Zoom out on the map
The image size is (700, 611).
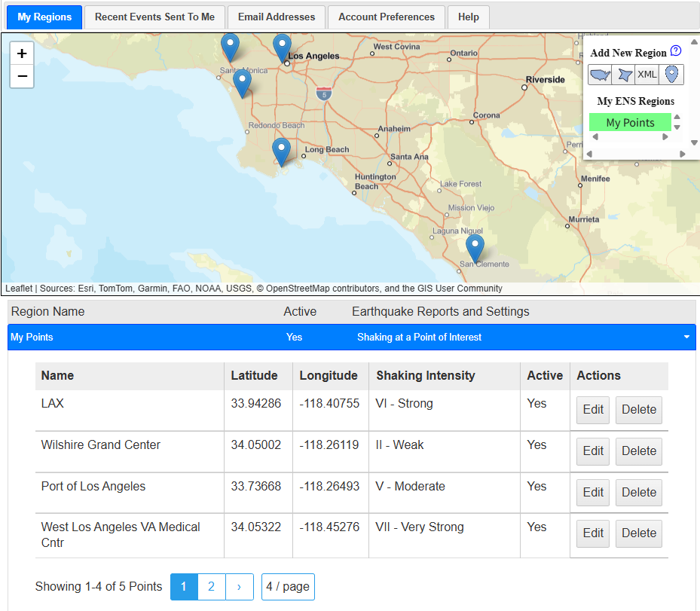(x=22, y=76)
